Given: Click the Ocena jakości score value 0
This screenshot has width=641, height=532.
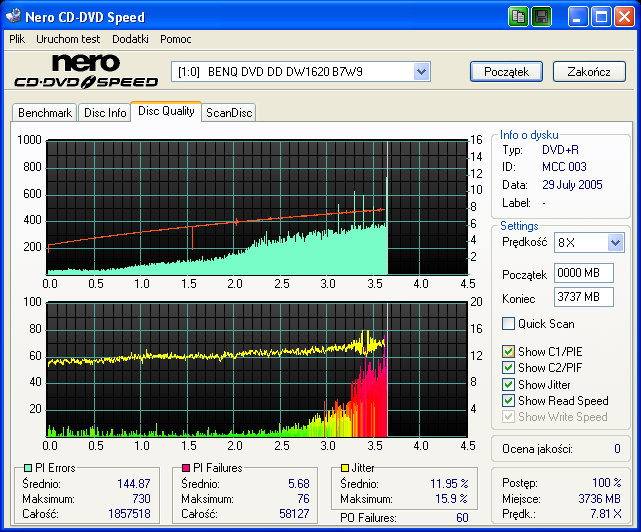Looking at the screenshot, I should click(x=617, y=449).
